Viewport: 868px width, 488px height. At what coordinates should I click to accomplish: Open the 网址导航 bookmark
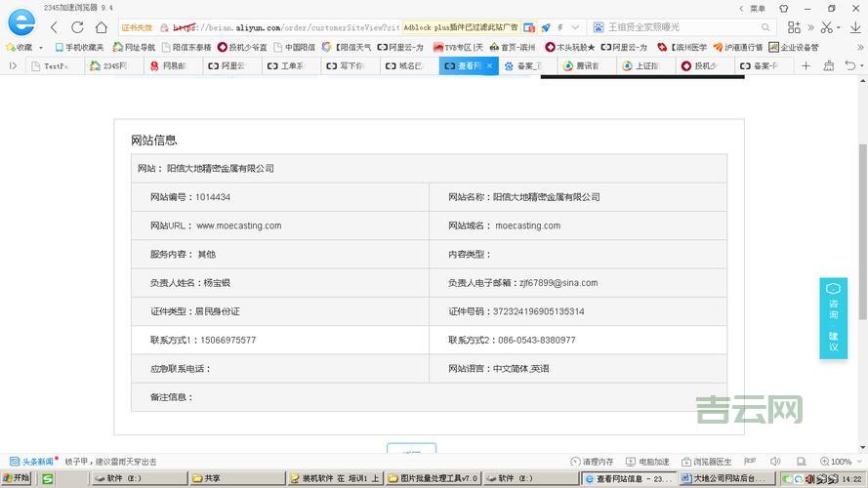click(x=134, y=48)
